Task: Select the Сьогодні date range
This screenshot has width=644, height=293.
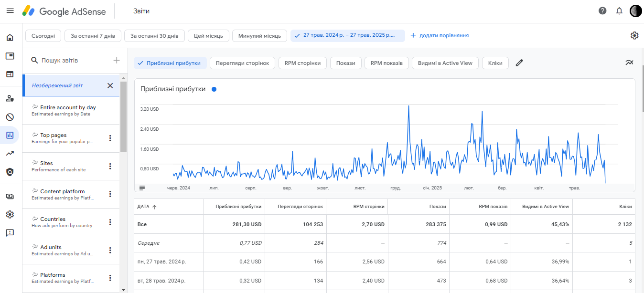Action: click(x=43, y=36)
